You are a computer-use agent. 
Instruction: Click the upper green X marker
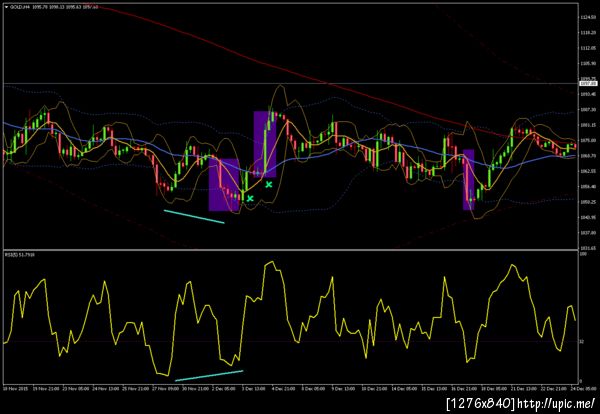click(x=269, y=184)
